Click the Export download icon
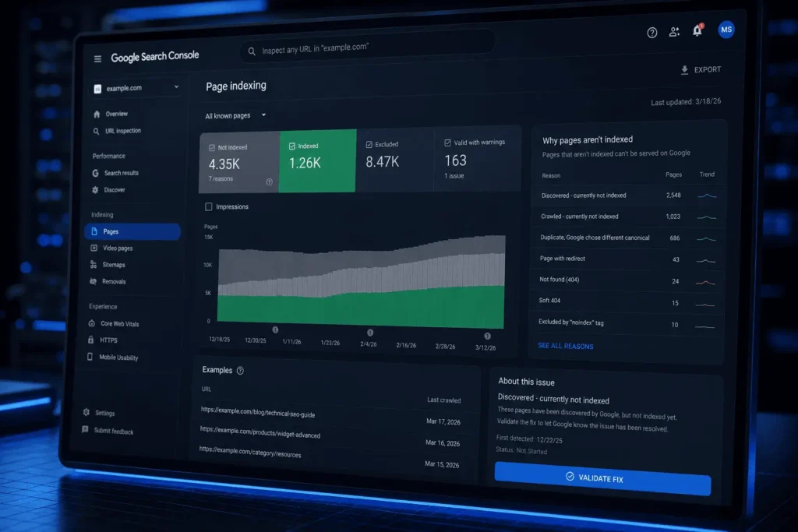Viewport: 798px width, 532px height. tap(684, 70)
